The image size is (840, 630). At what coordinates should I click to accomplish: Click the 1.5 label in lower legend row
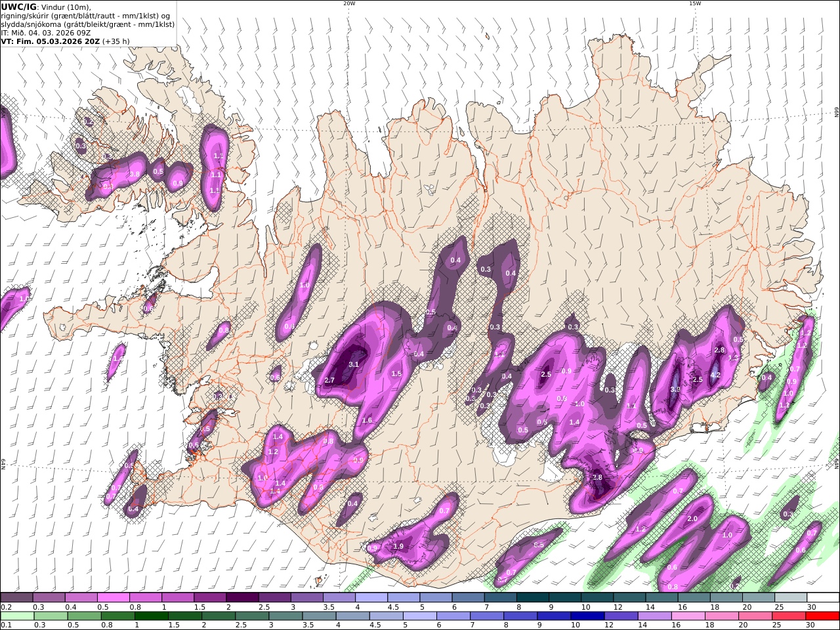point(174,625)
